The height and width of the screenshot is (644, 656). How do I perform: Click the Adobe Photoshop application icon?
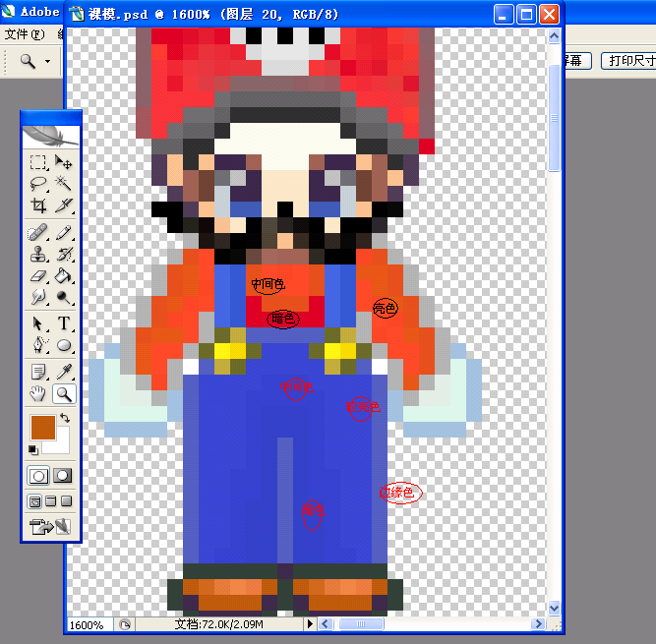pyautogui.click(x=9, y=11)
